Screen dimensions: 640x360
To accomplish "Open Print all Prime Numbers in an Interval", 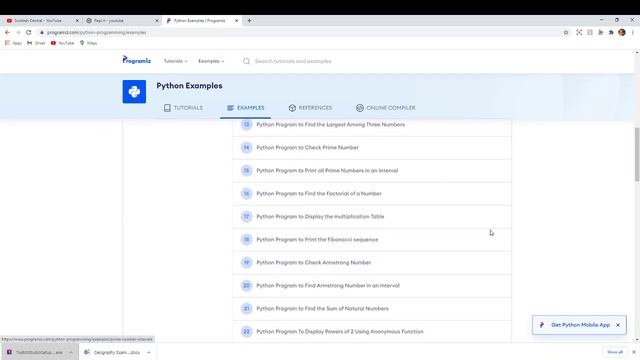I will [x=372, y=171].
